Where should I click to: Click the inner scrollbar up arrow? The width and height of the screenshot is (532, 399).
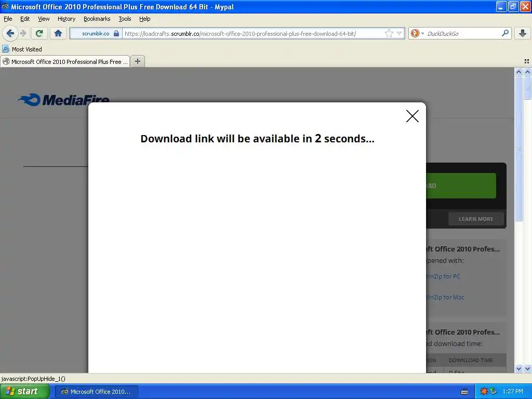point(518,72)
